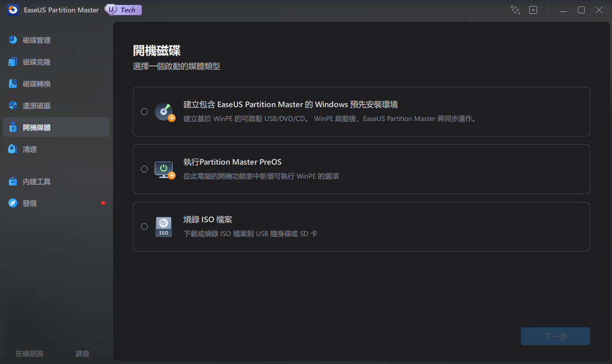Click the 清理 sidebar icon
Screen dimensions: 612x364
(x=13, y=149)
